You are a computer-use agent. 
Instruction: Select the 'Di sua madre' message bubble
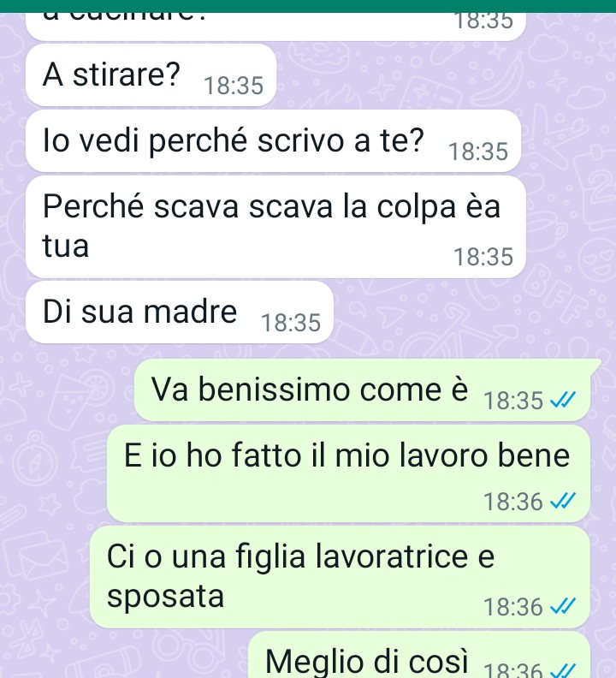click(180, 312)
